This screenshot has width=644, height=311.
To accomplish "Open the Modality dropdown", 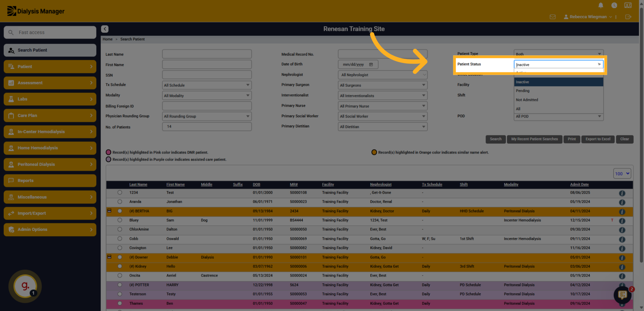I will pyautogui.click(x=207, y=96).
